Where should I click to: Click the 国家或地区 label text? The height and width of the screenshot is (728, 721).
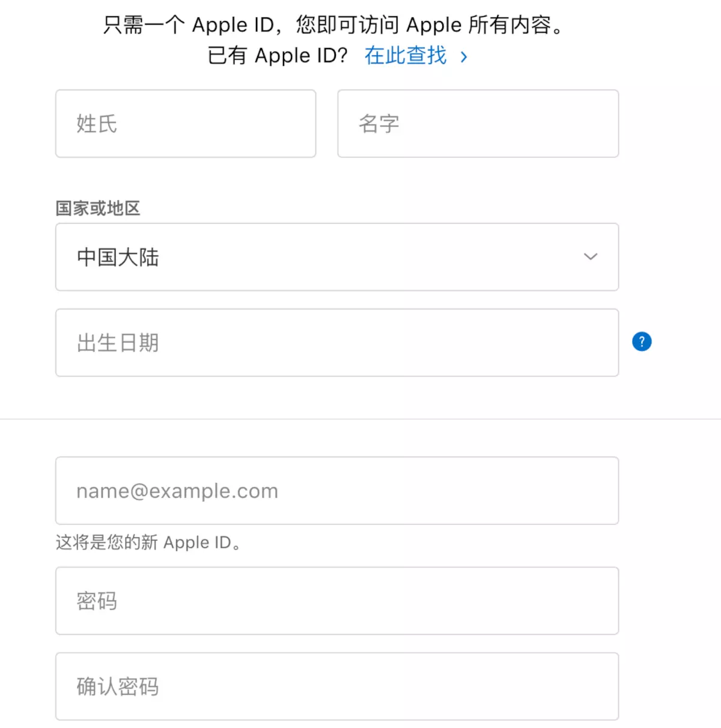pyautogui.click(x=98, y=208)
